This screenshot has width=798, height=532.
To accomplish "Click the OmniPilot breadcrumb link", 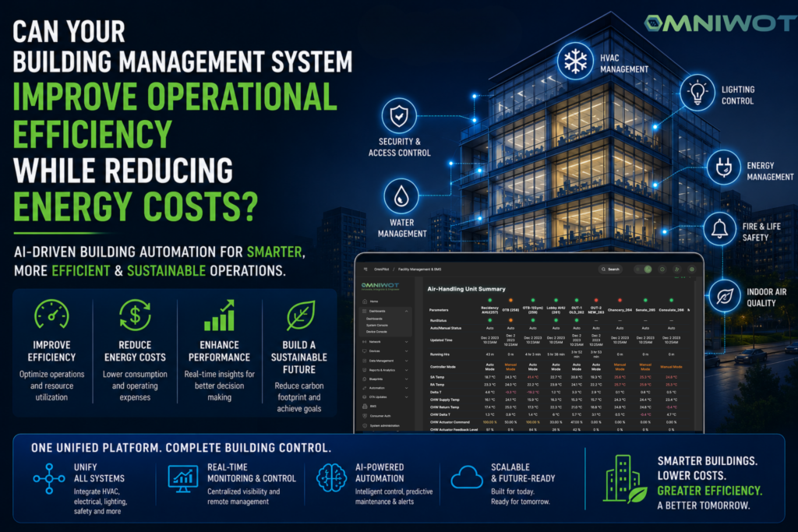I will coord(382,269).
